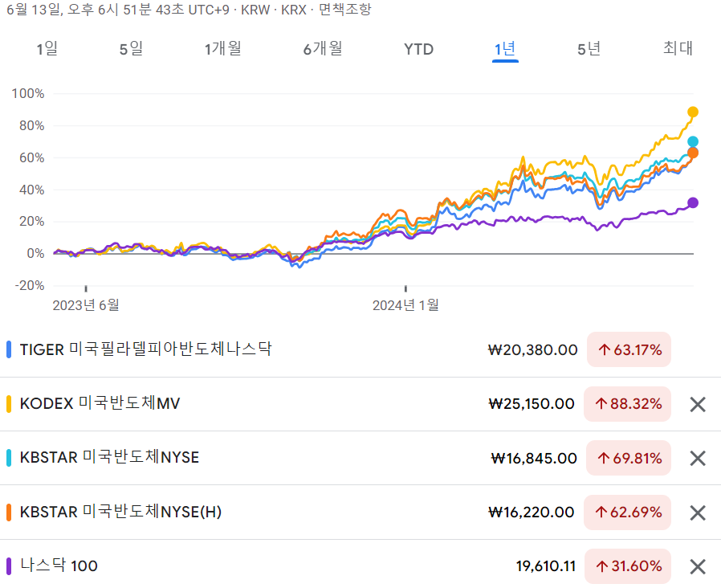Click the 80% y-axis label
721x588 pixels.
tap(32, 125)
